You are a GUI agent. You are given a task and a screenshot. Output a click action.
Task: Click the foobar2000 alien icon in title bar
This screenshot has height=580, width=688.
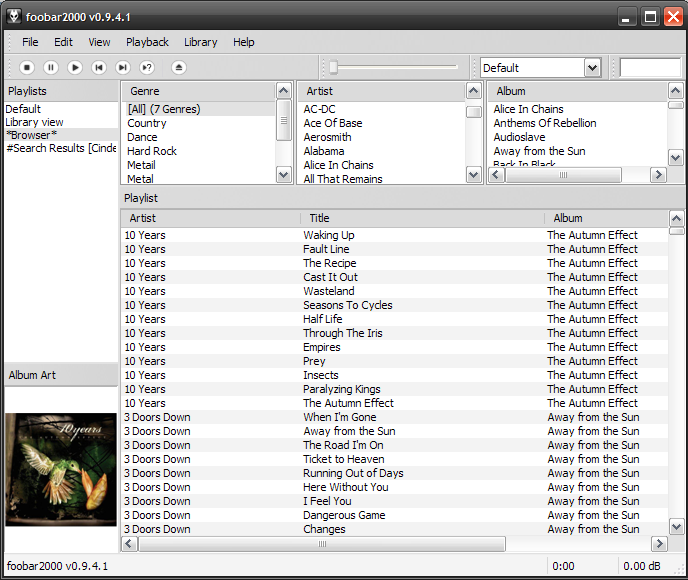click(14, 17)
